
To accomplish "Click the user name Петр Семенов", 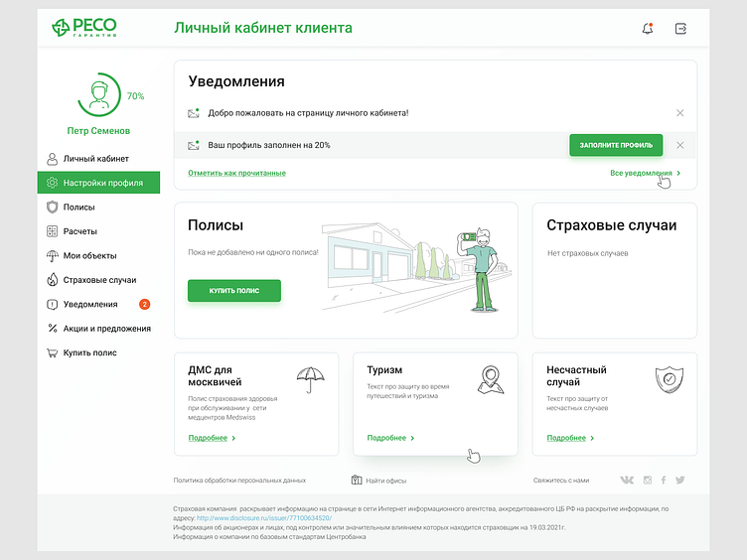I will (x=98, y=130).
